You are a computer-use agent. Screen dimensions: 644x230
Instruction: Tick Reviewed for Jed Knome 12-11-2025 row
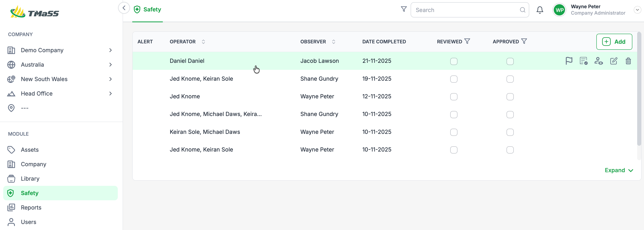click(x=453, y=97)
